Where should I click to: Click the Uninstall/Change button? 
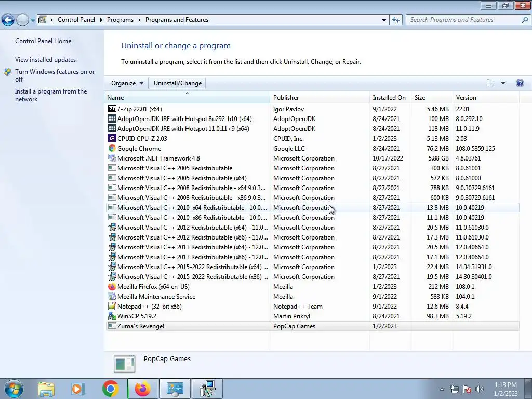pyautogui.click(x=178, y=83)
